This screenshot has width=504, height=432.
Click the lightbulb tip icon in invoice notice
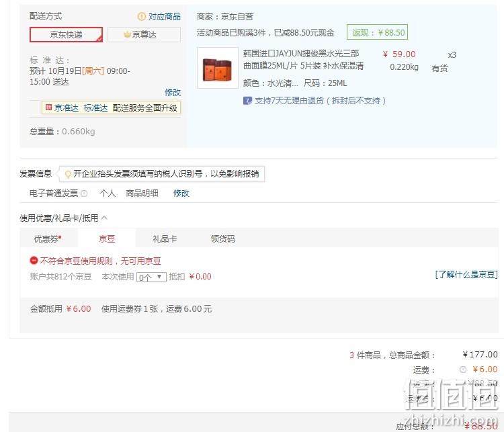pos(68,175)
